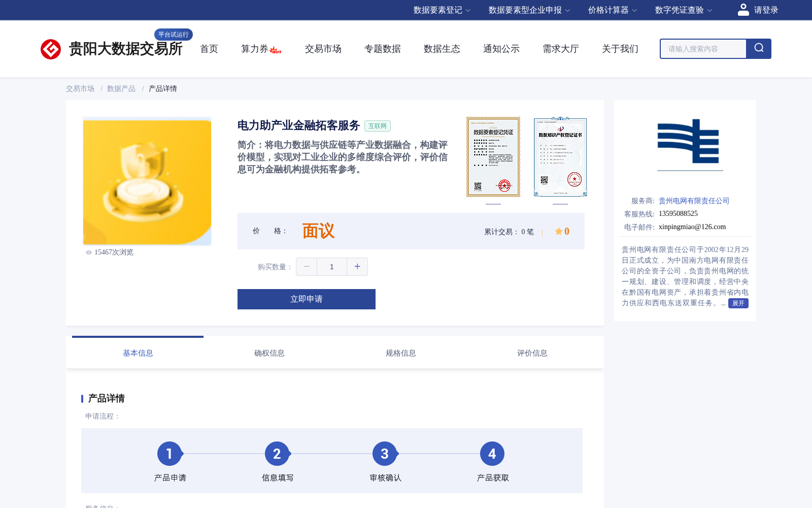The image size is (812, 508).
Task: Click the 产品详情 section heading
Action: pos(107,398)
